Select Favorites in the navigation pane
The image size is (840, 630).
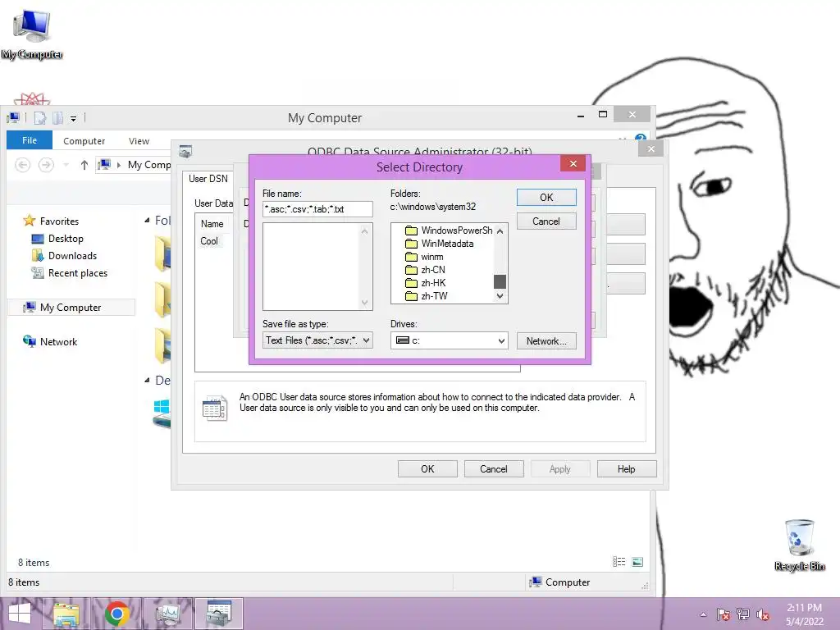pyautogui.click(x=59, y=221)
